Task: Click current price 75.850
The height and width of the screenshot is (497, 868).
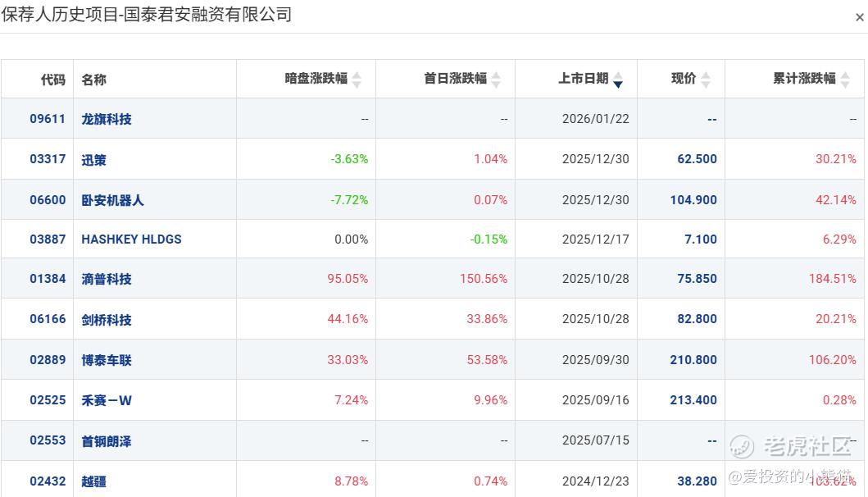Action: click(x=697, y=279)
